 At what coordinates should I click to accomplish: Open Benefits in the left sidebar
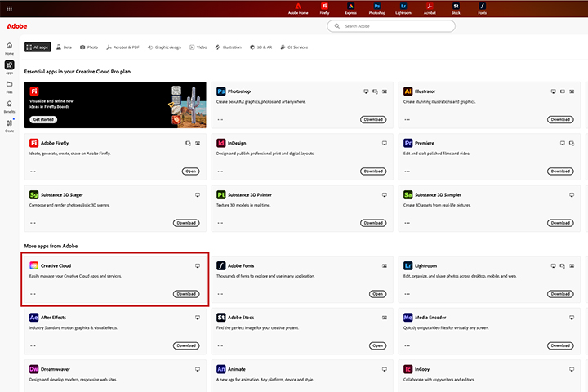pyautogui.click(x=9, y=105)
